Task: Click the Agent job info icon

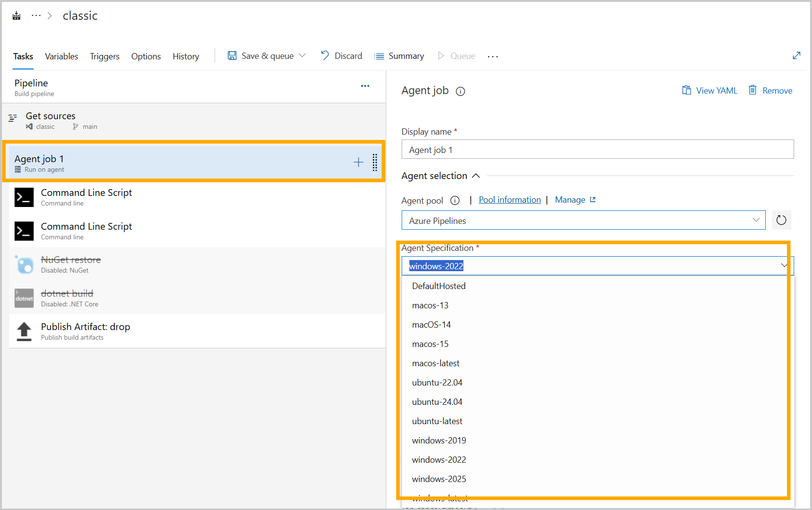Action: tap(460, 91)
